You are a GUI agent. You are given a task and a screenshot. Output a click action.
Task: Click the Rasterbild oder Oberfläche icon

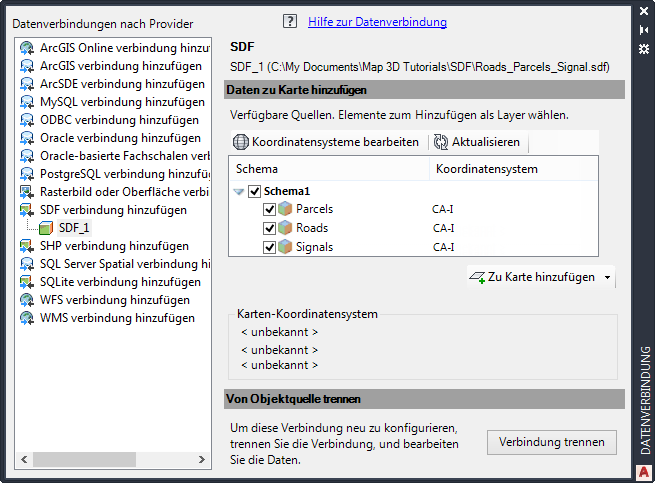click(27, 192)
